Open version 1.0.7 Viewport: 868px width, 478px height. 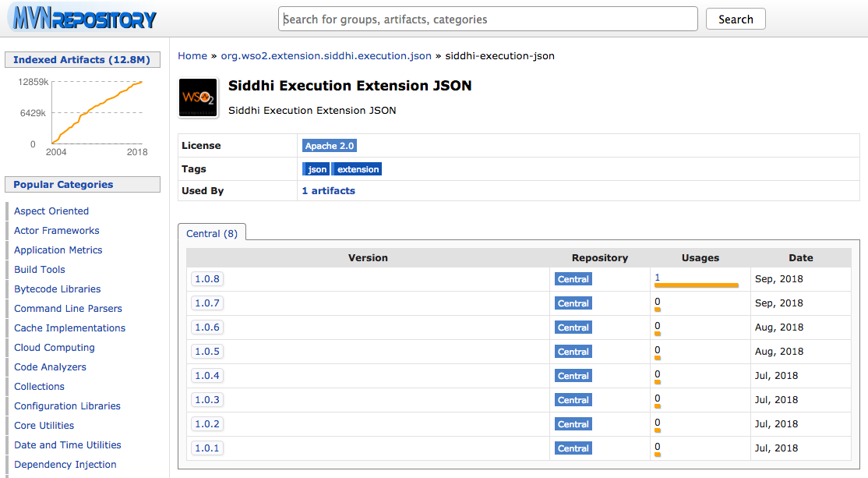tap(207, 303)
